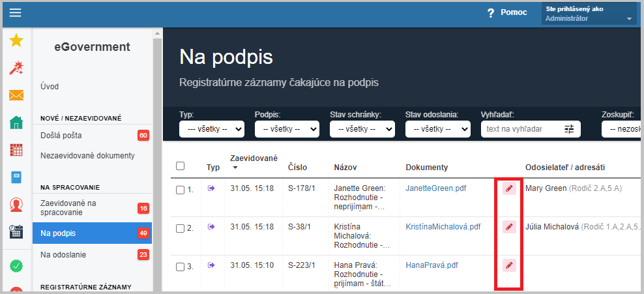Tick the checkbox for row 1
This screenshot has height=294, width=644.
click(180, 190)
